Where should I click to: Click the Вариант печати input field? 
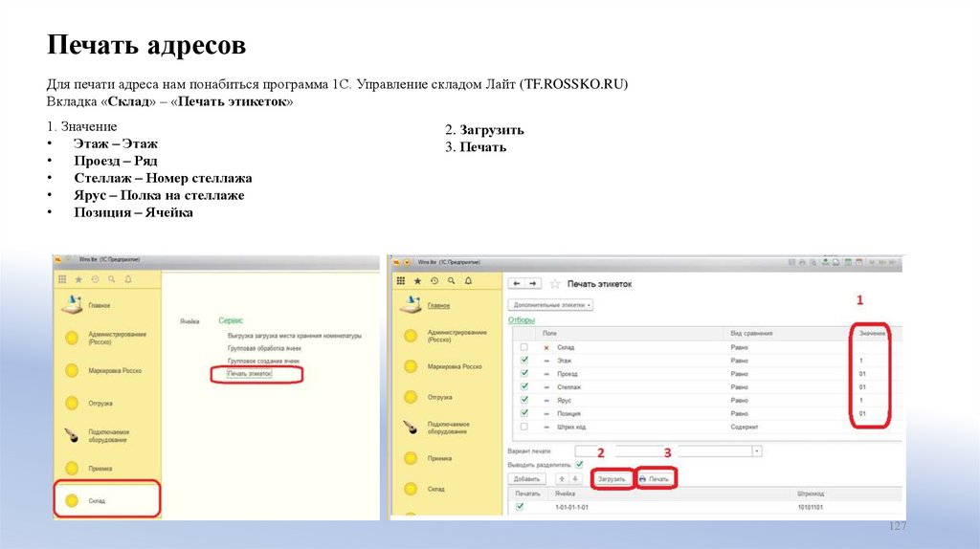point(662,450)
